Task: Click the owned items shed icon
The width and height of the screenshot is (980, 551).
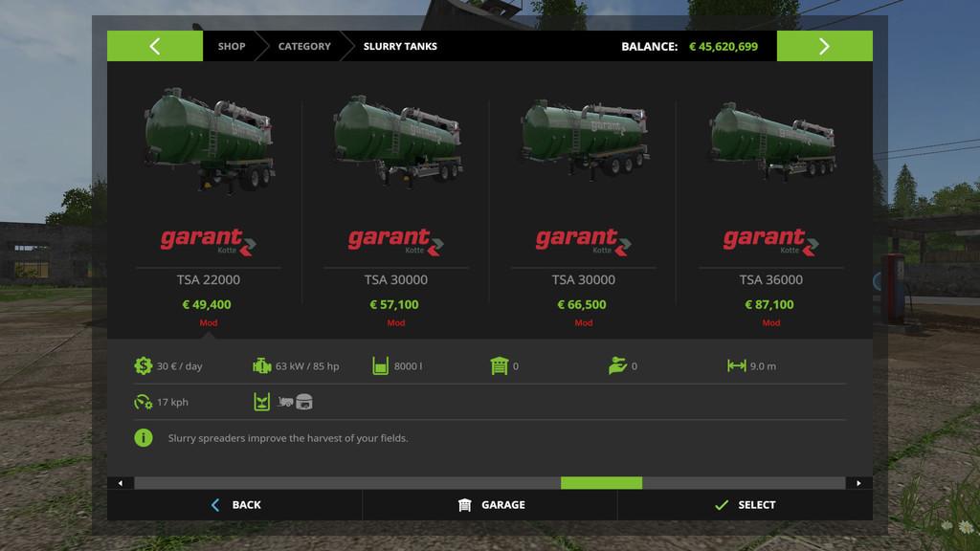Action: 498,365
